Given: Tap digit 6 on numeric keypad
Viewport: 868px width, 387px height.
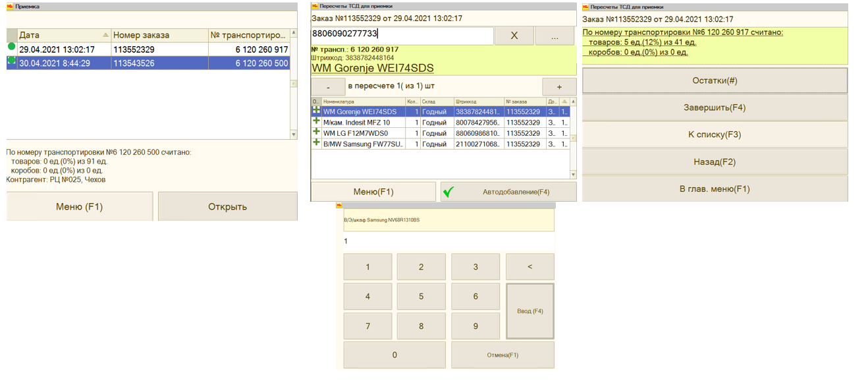Looking at the screenshot, I should tap(475, 297).
